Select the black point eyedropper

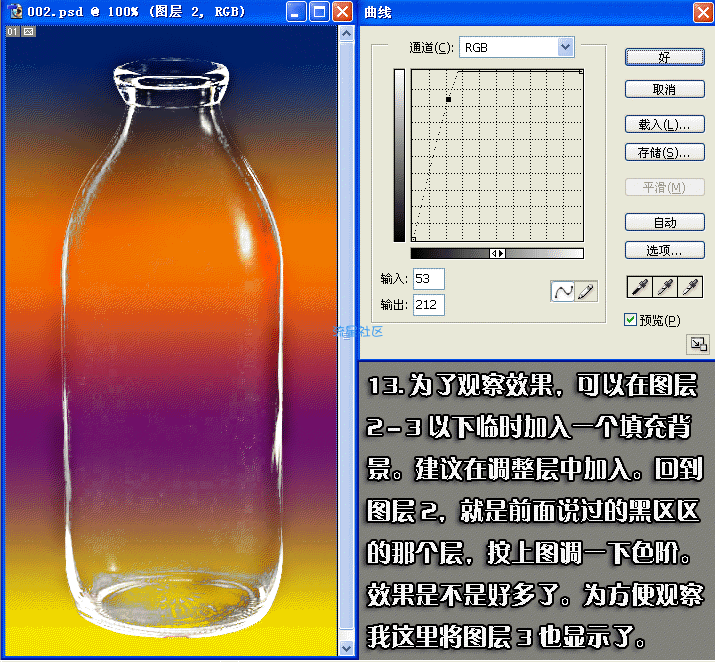click(640, 287)
